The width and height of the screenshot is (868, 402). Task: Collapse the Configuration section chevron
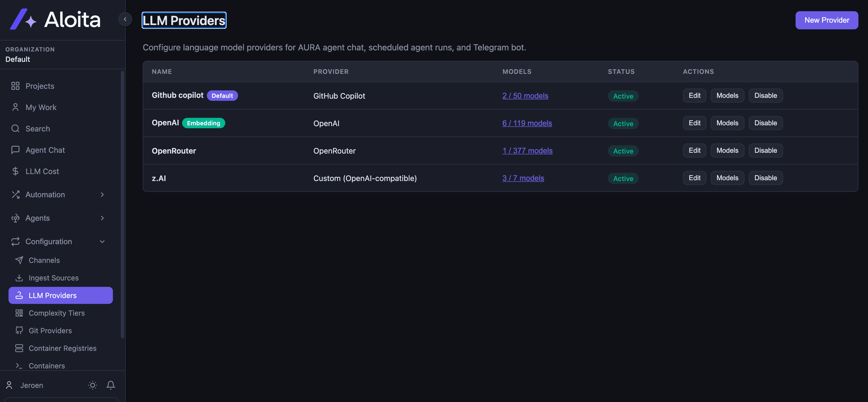tap(102, 242)
